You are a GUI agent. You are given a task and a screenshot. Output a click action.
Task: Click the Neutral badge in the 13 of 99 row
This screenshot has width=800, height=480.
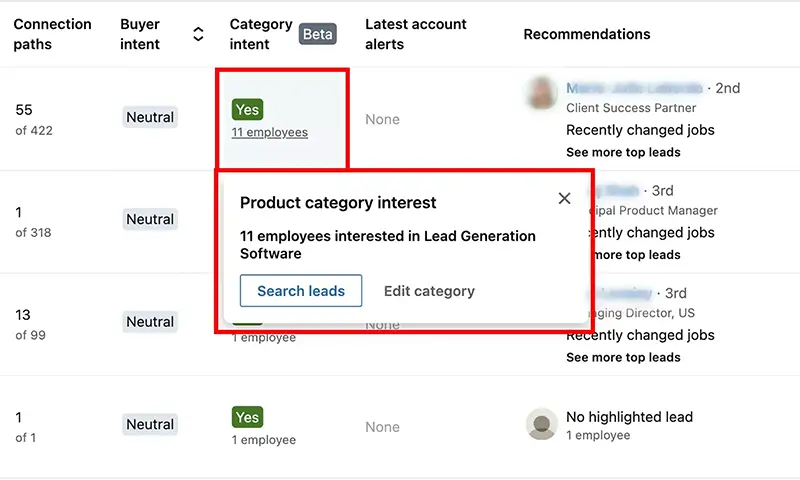click(150, 322)
